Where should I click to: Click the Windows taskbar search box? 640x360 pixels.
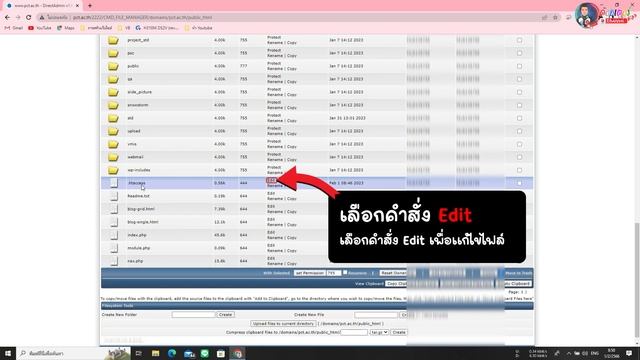[73, 353]
